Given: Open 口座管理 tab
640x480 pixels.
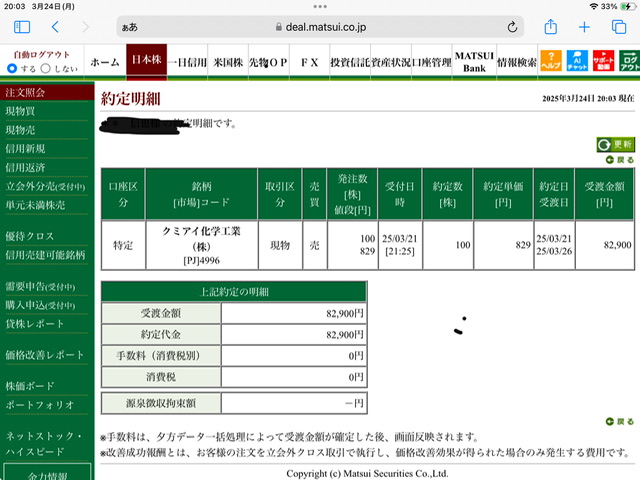Looking at the screenshot, I should 432,62.
